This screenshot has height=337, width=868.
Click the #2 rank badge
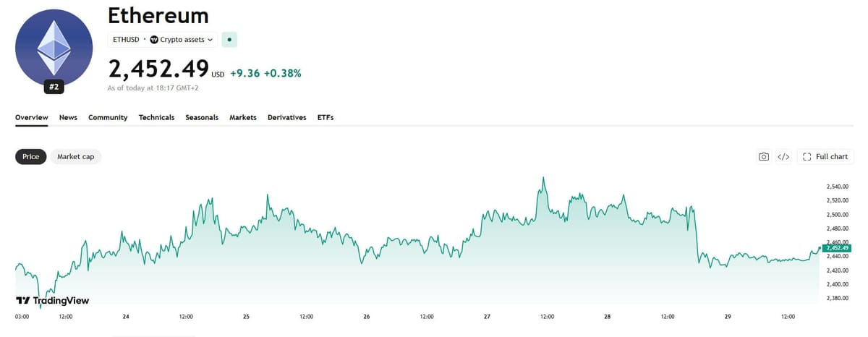[x=54, y=87]
